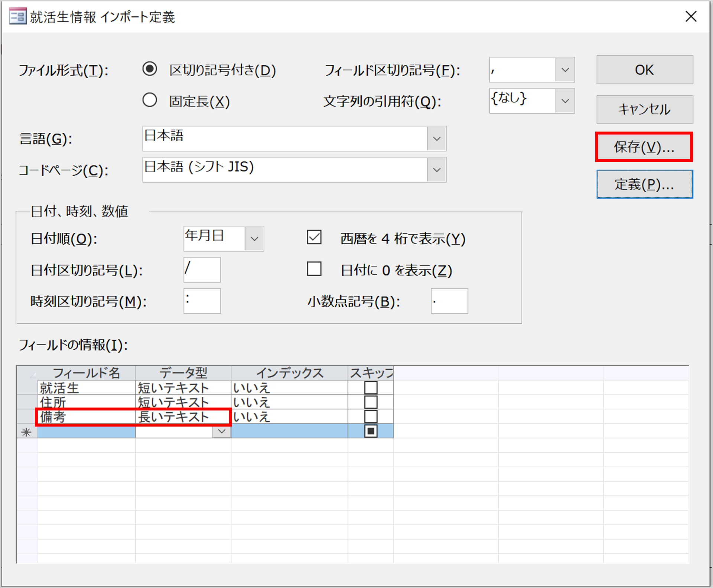The image size is (713, 588).
Task: Click 短いテキスト data type for 住所
Action: pos(183,402)
